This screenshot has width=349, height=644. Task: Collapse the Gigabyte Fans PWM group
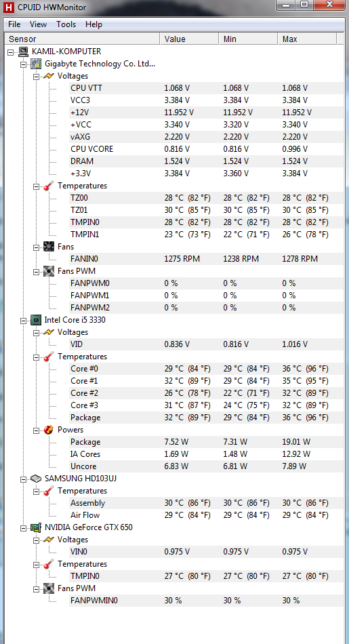36,271
